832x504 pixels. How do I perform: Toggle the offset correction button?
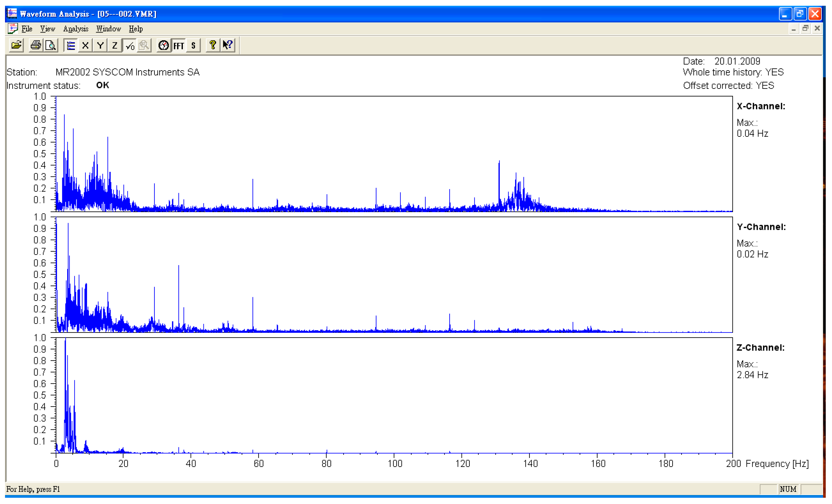[130, 45]
